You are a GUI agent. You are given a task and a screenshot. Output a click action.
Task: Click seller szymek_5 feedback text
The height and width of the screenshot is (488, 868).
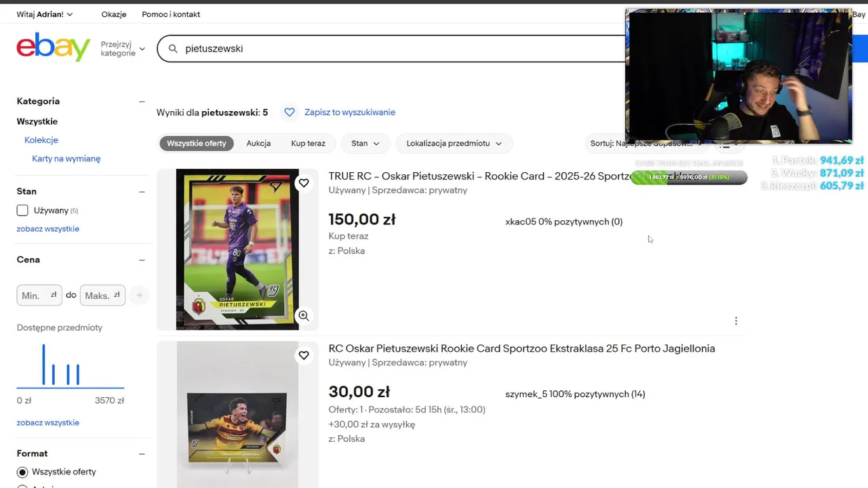[575, 394]
